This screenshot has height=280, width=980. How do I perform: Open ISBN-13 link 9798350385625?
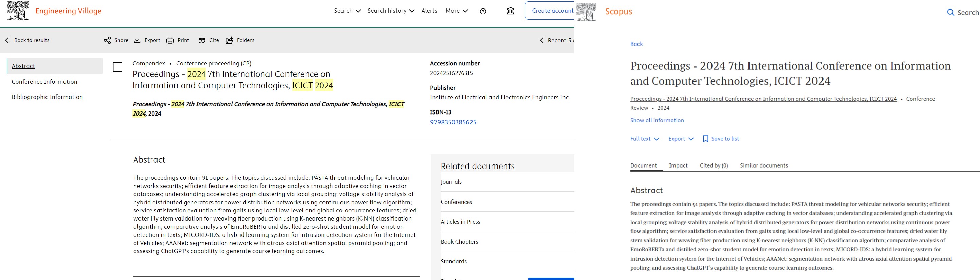453,122
